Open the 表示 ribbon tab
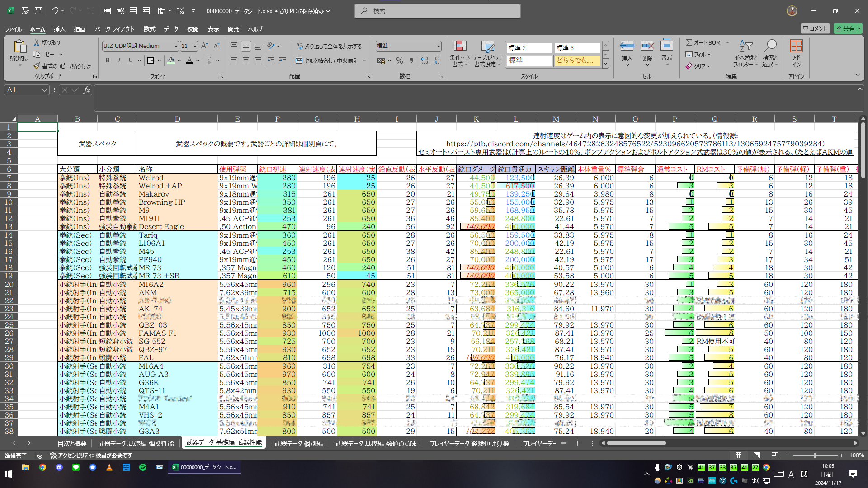 (213, 29)
